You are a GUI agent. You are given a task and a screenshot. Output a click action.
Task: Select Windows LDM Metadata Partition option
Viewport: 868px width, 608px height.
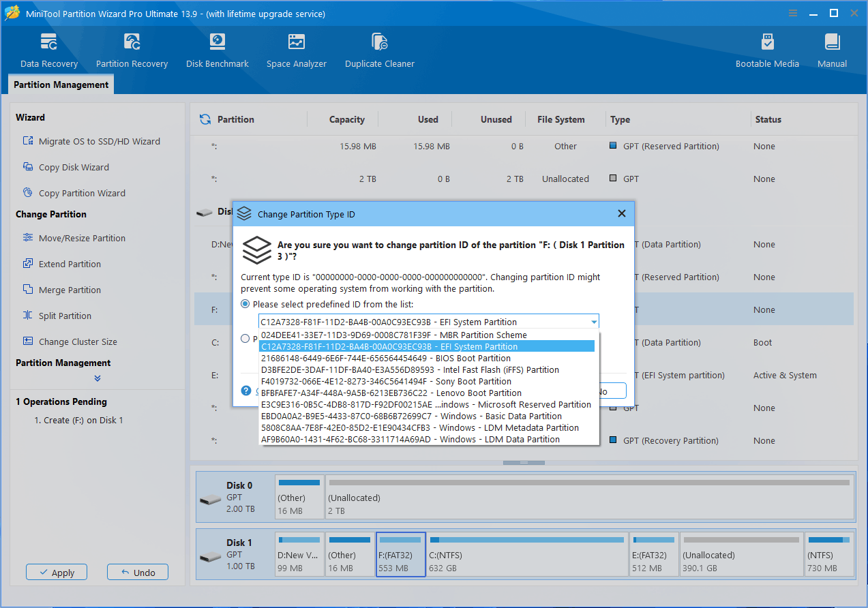click(428, 427)
